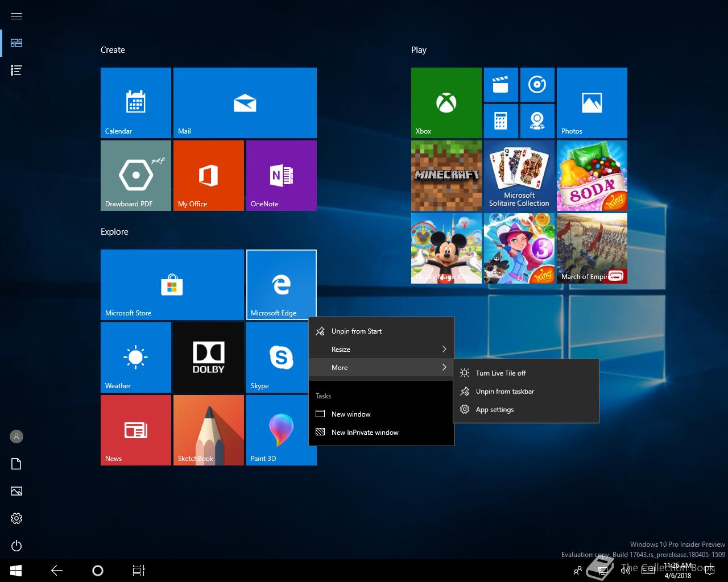Open the volume tray icon
Viewport: 728px width, 582px height.
(625, 571)
